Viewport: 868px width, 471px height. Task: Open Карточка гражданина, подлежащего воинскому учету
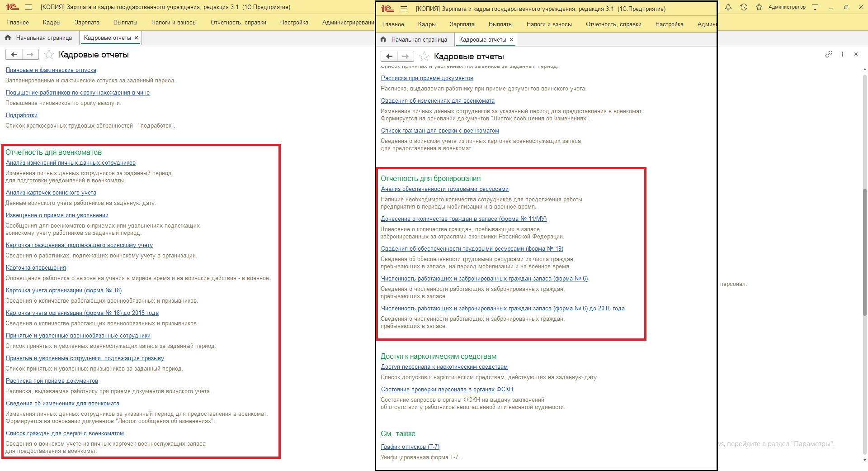[79, 245]
